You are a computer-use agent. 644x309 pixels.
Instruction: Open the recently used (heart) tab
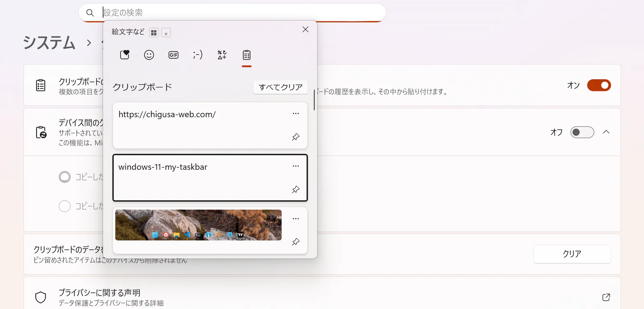pos(125,55)
